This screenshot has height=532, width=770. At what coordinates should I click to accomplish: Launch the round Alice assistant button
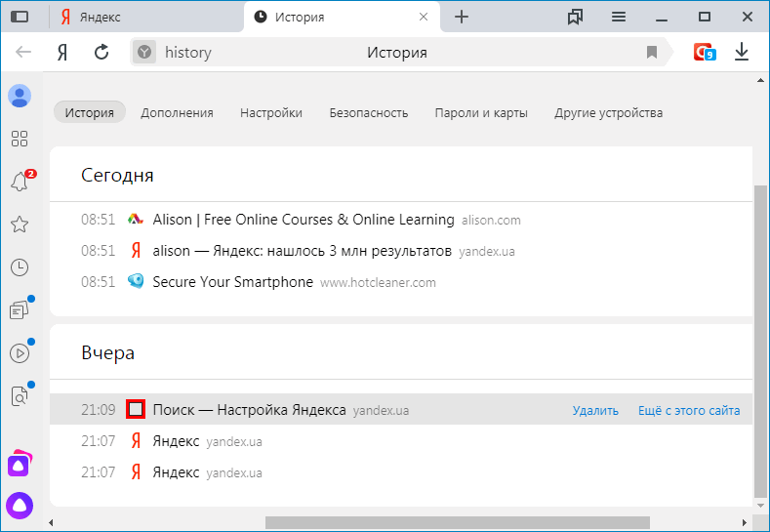(x=20, y=506)
